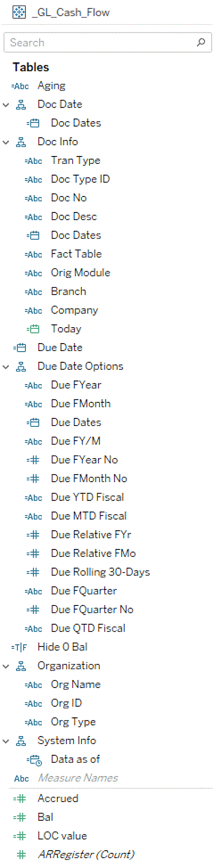Collapse the System Info hierarchy
This screenshot has width=213, height=868.
tap(6, 741)
